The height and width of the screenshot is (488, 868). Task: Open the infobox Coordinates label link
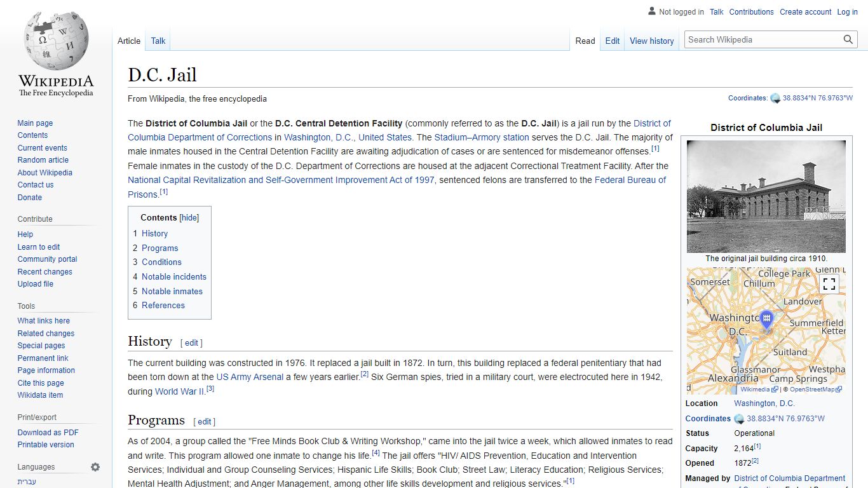[x=708, y=419]
